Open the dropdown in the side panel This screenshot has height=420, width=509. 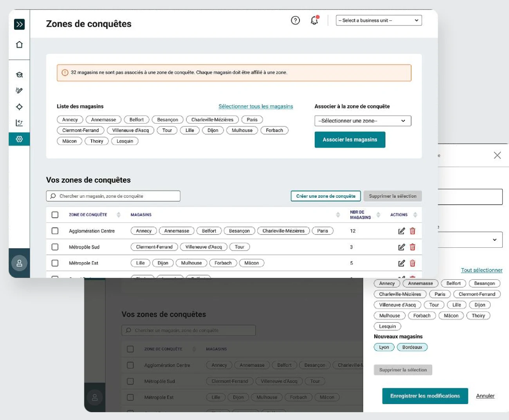click(470, 240)
